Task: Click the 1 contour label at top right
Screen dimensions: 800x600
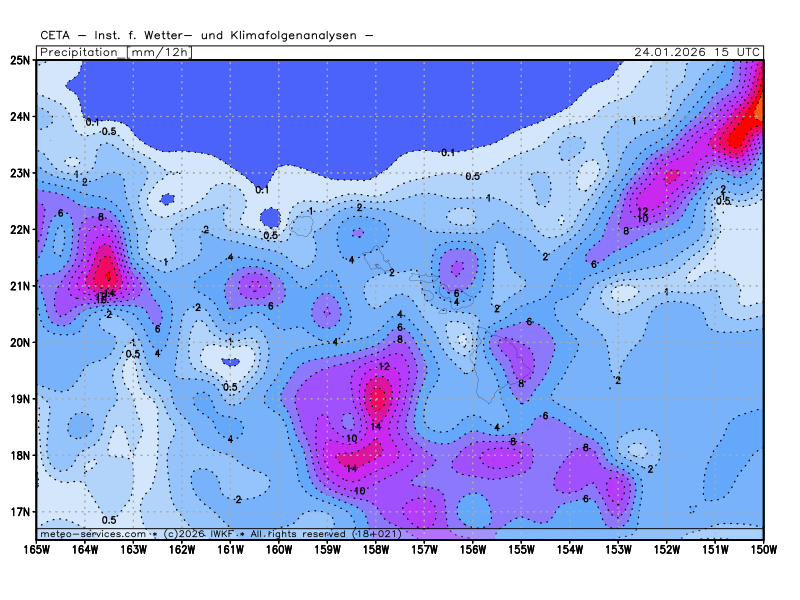Action: coord(634,121)
